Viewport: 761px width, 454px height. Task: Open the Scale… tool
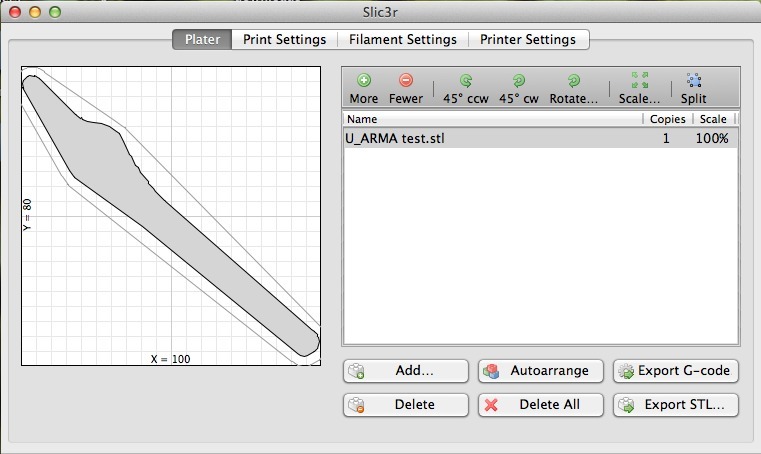coord(639,87)
